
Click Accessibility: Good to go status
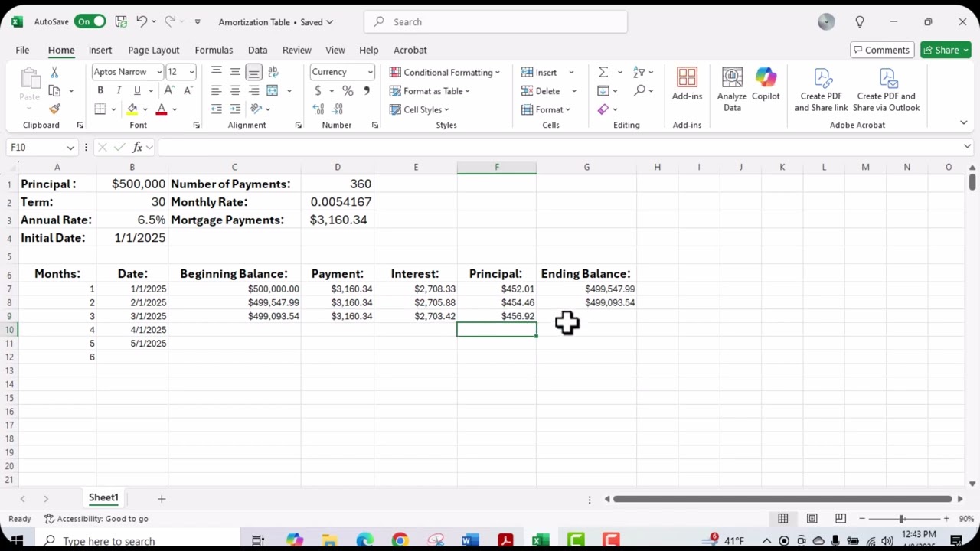click(96, 519)
